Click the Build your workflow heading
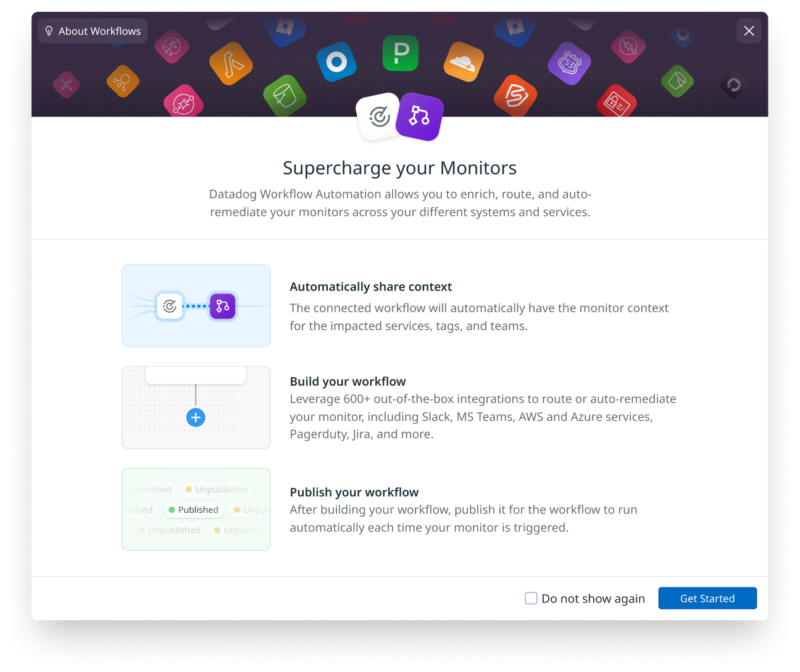Screen dimensions: 800x672 pos(348,381)
